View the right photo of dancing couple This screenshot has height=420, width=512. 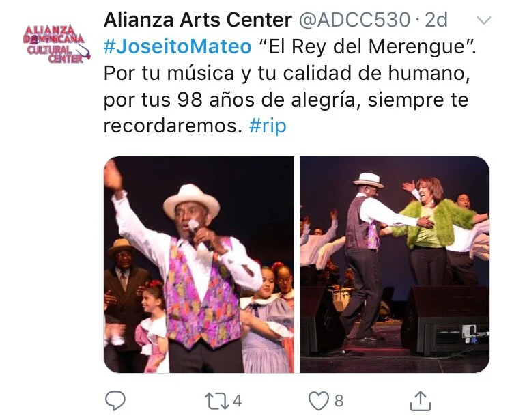[395, 264]
